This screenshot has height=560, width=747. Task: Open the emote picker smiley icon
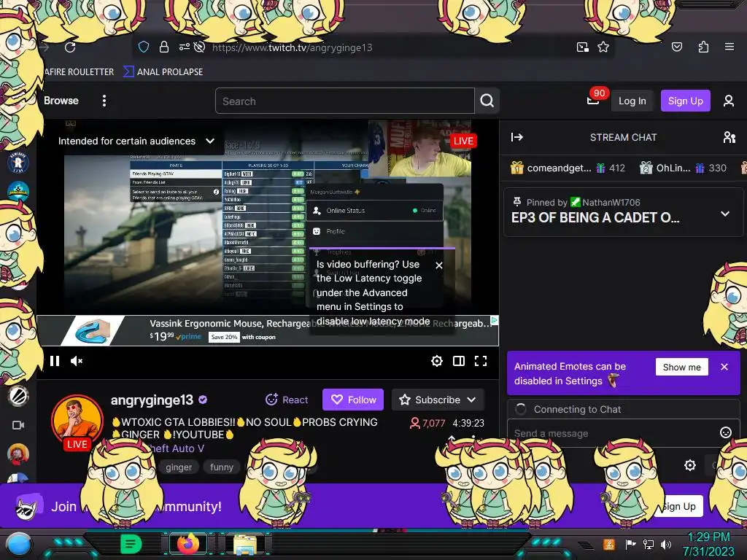click(726, 432)
